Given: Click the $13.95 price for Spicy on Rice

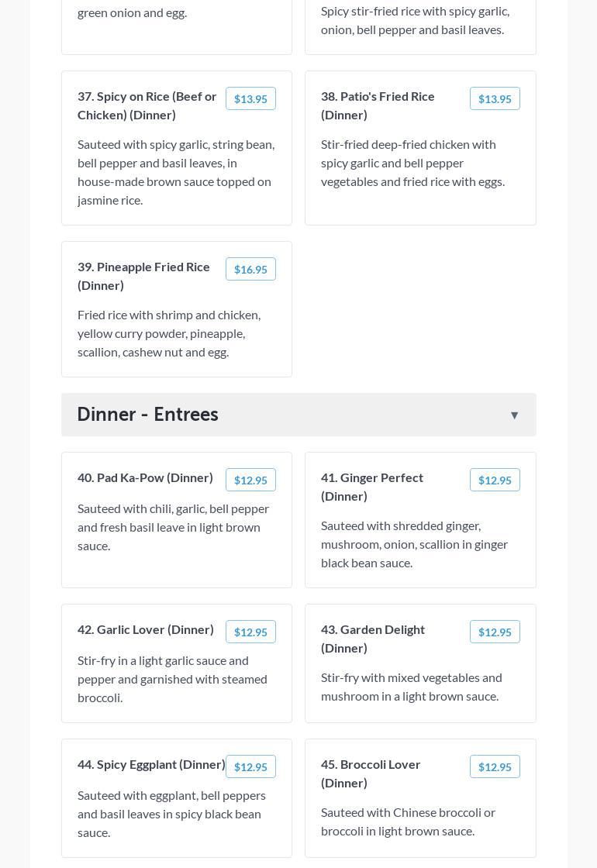Looking at the screenshot, I should coord(250,99).
